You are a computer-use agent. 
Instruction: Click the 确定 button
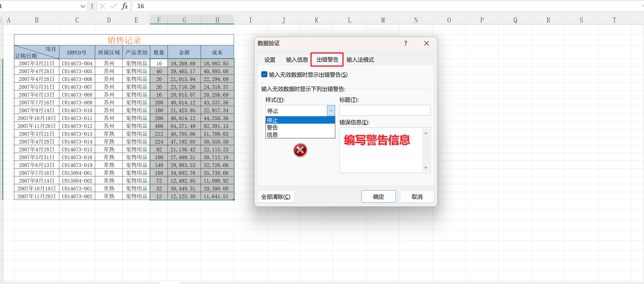tap(378, 197)
